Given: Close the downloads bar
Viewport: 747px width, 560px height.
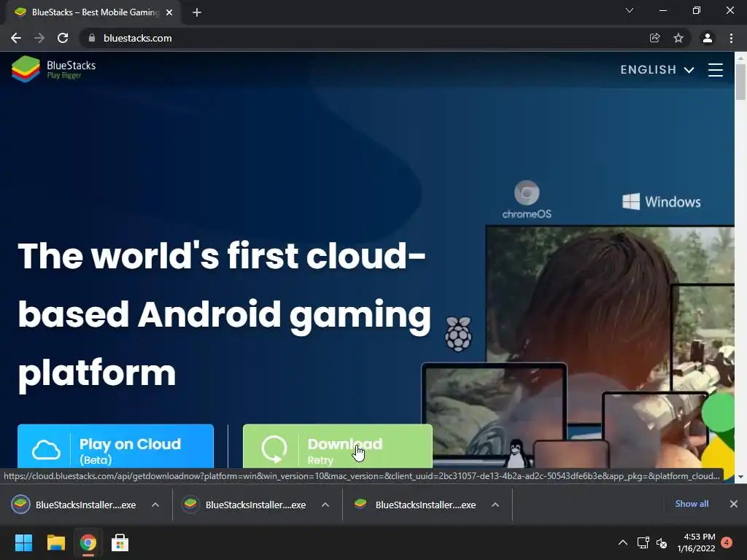Looking at the screenshot, I should click(x=734, y=504).
